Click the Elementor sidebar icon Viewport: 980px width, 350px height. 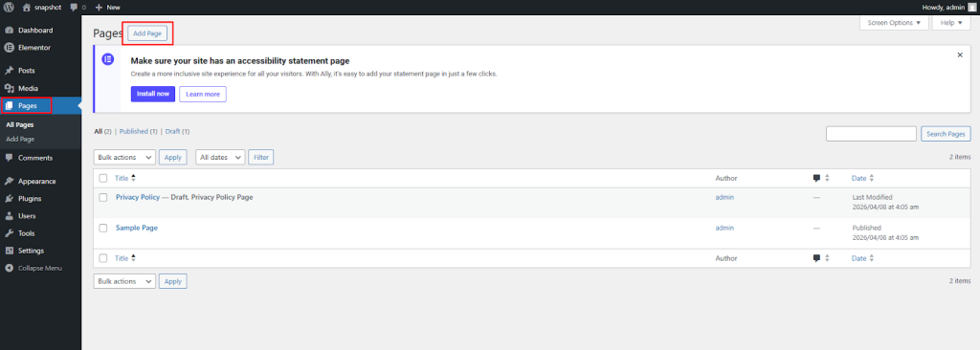10,48
